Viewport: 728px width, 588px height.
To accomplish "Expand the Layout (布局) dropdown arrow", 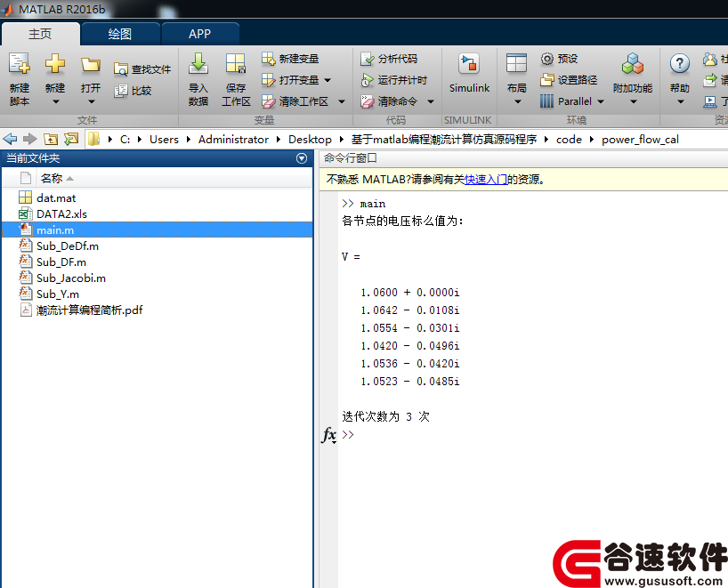I will coord(517,101).
